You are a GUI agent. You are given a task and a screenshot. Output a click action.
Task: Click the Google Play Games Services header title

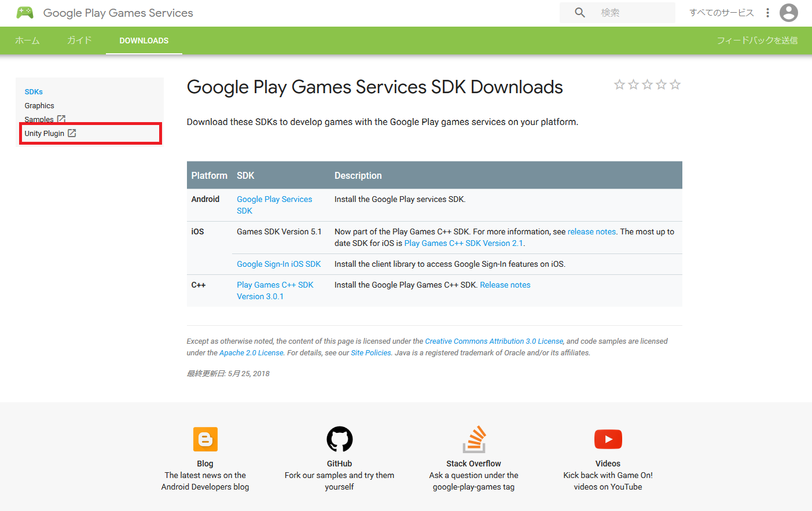click(118, 13)
